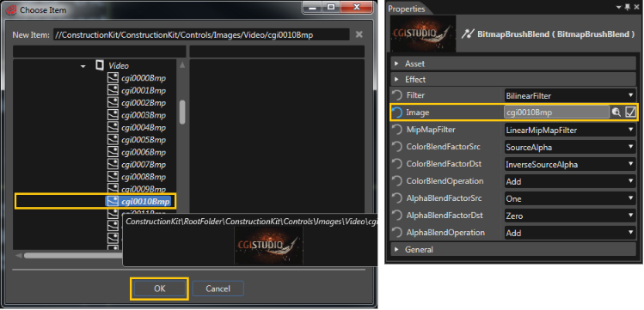
Task: Clear the New Item path with X icon
Action: [x=359, y=34]
